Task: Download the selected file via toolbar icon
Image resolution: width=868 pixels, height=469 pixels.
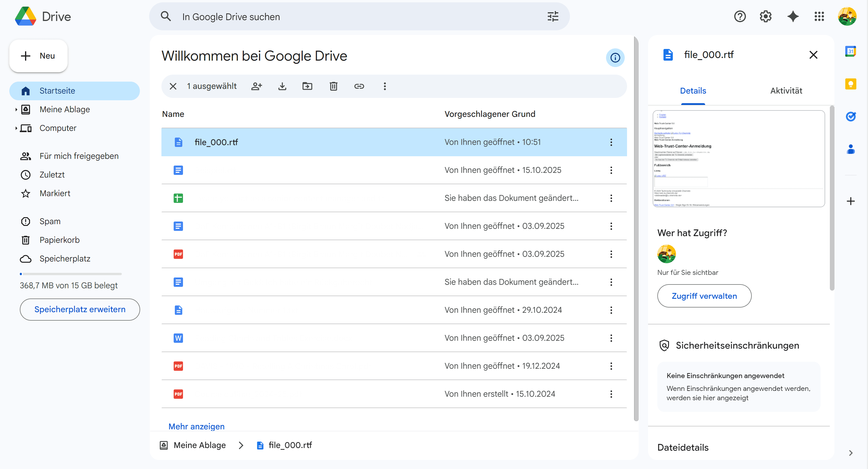Action: coord(282,86)
